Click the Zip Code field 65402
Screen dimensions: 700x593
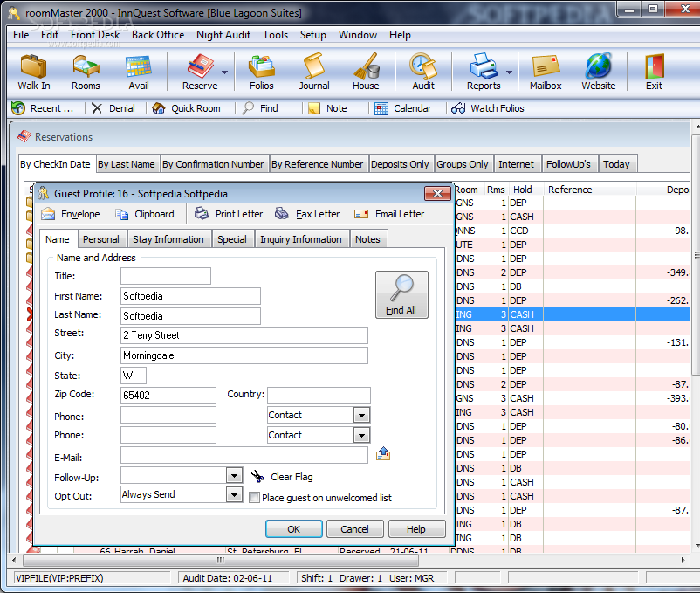coord(168,396)
